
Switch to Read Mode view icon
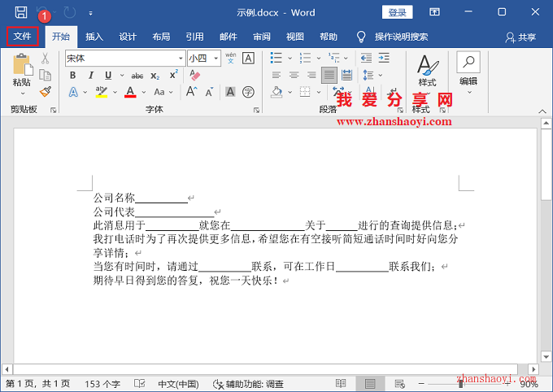(341, 384)
